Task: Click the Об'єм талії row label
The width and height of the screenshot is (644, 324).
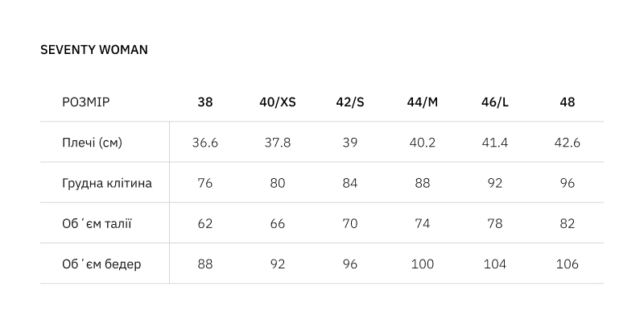Action: pyautogui.click(x=97, y=223)
